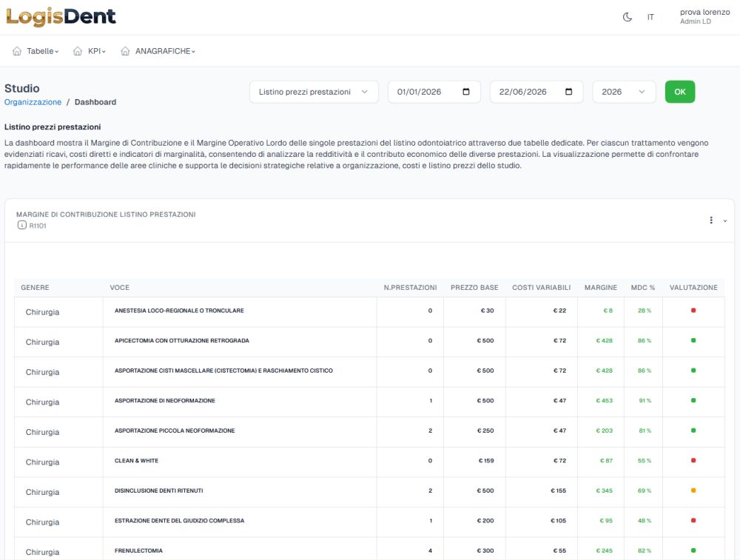Open calendar picker for 22/06/2026 date
The width and height of the screenshot is (740, 560).
tap(568, 92)
